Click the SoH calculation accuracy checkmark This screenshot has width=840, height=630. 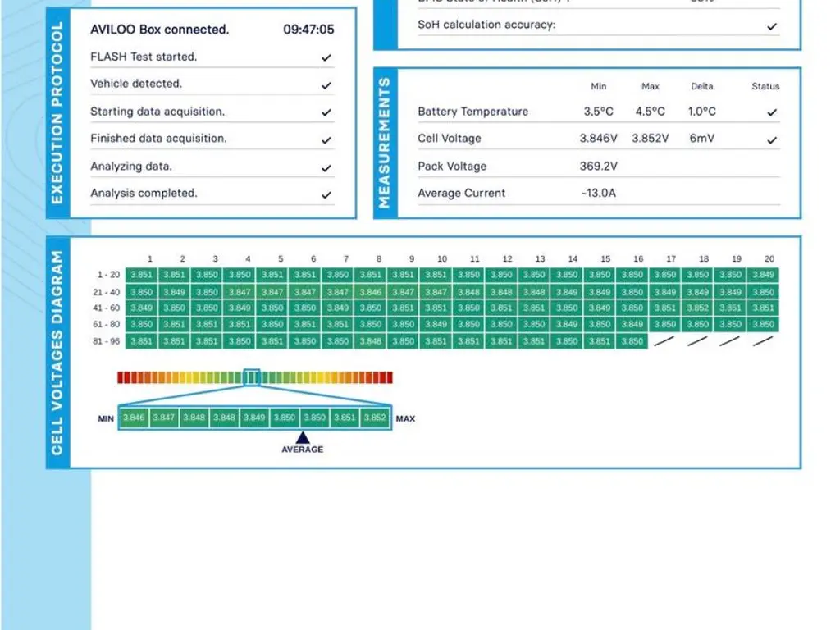(x=771, y=26)
